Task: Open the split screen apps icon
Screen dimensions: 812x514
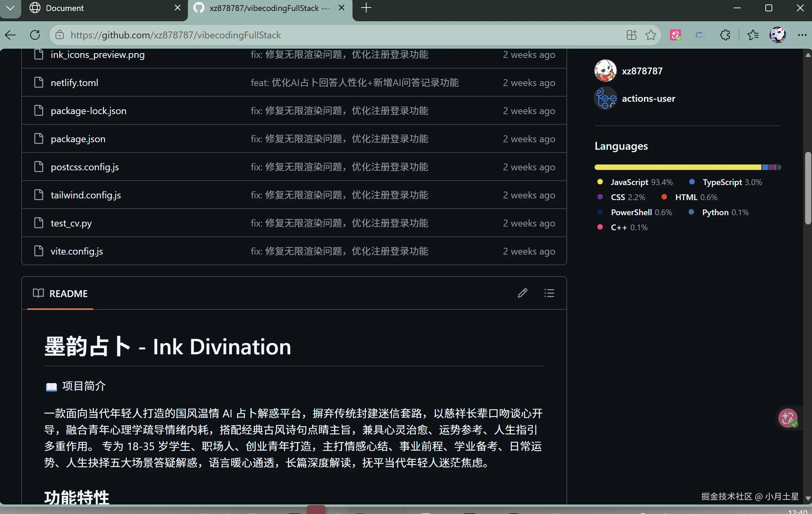Action: pos(631,35)
